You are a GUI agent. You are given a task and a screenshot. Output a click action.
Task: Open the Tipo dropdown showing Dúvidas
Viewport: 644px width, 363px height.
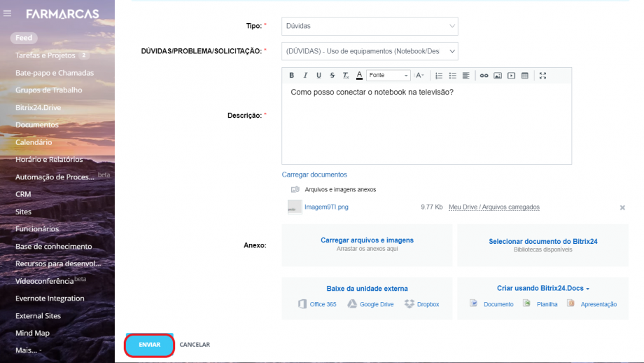[370, 26]
